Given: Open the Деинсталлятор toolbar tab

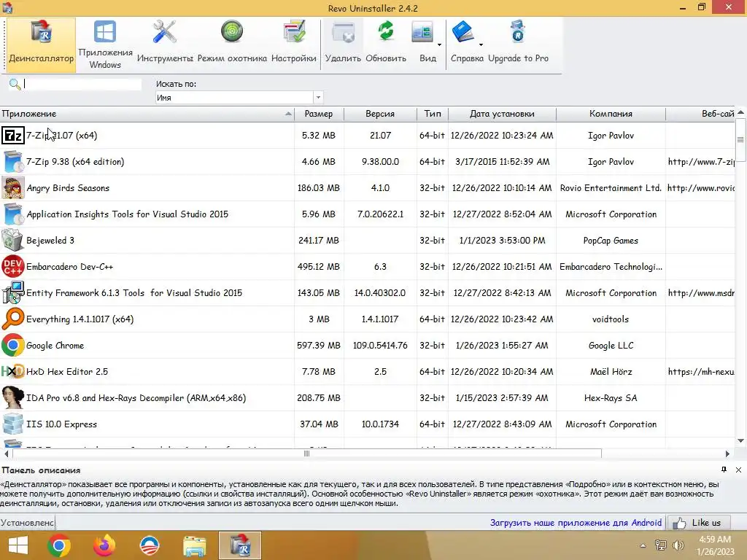Looking at the screenshot, I should pos(42,44).
